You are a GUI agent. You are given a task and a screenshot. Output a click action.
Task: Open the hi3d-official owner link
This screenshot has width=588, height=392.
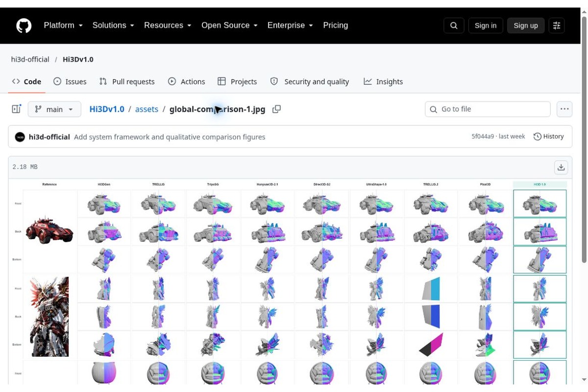(x=30, y=59)
